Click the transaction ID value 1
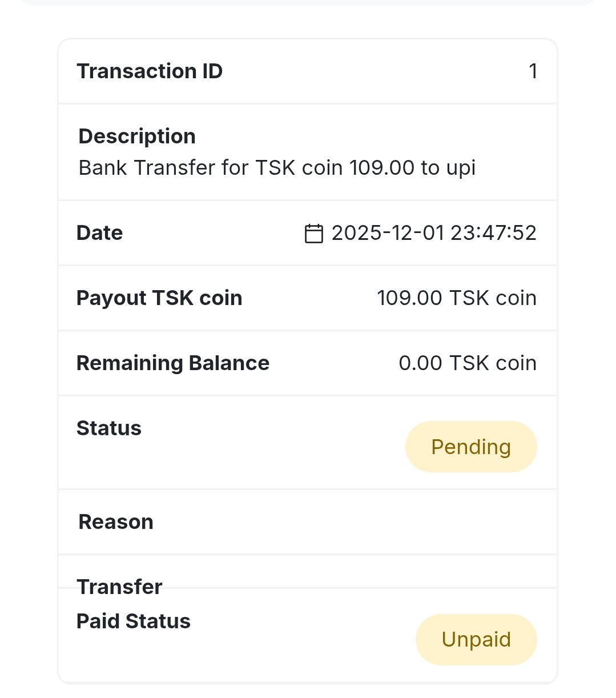 click(x=533, y=71)
